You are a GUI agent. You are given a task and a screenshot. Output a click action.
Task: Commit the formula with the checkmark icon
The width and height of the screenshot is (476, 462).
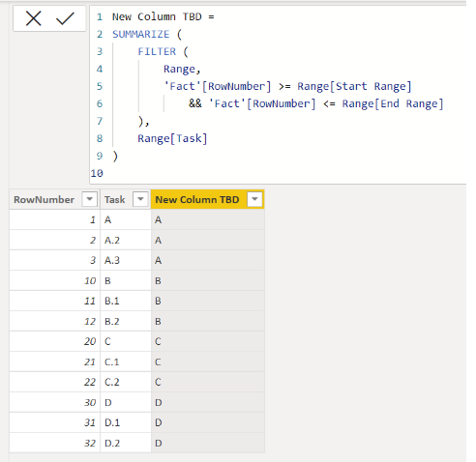[x=65, y=18]
